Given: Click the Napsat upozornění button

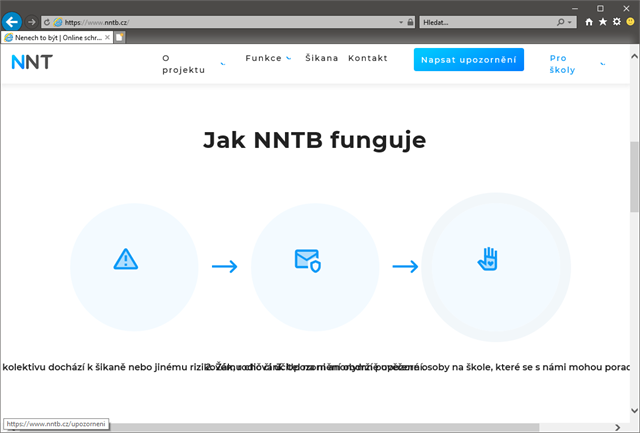Looking at the screenshot, I should pos(469,60).
